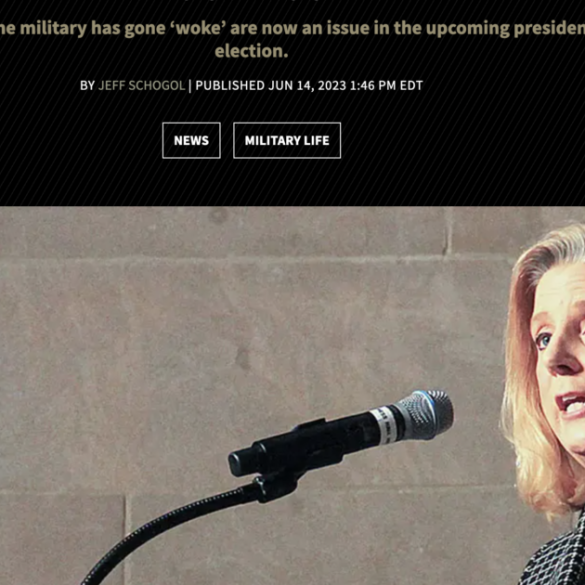Click the word "military" in the subtitle
Viewport: 585px width, 585px height.
[x=53, y=29]
